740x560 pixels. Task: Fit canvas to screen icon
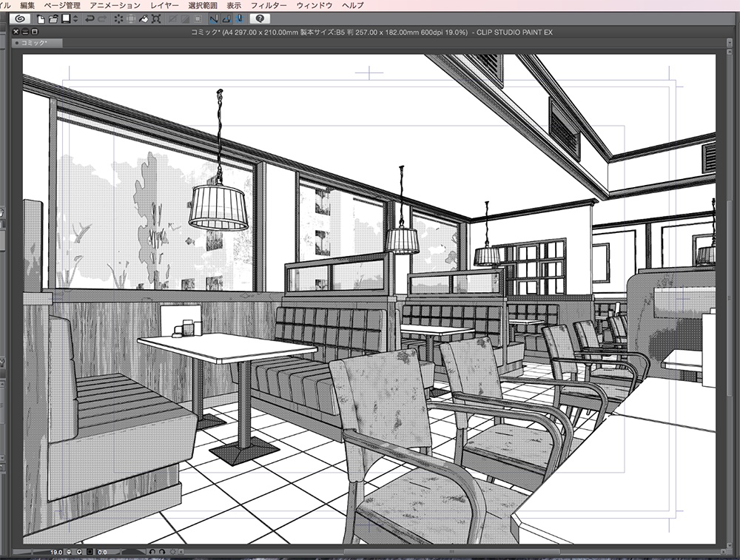[90, 552]
